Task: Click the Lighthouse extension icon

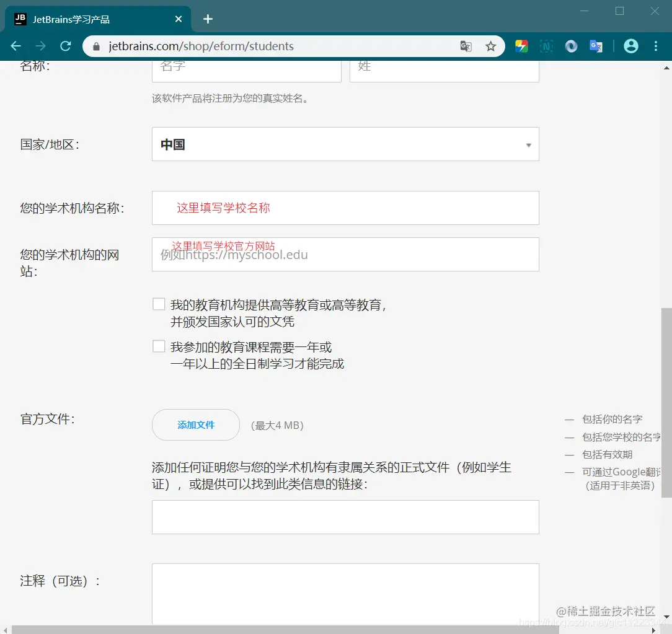Action: (521, 46)
